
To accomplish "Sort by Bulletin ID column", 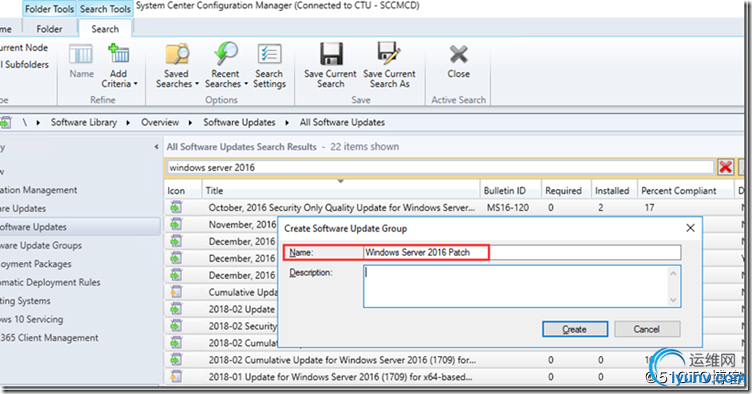I will point(511,191).
